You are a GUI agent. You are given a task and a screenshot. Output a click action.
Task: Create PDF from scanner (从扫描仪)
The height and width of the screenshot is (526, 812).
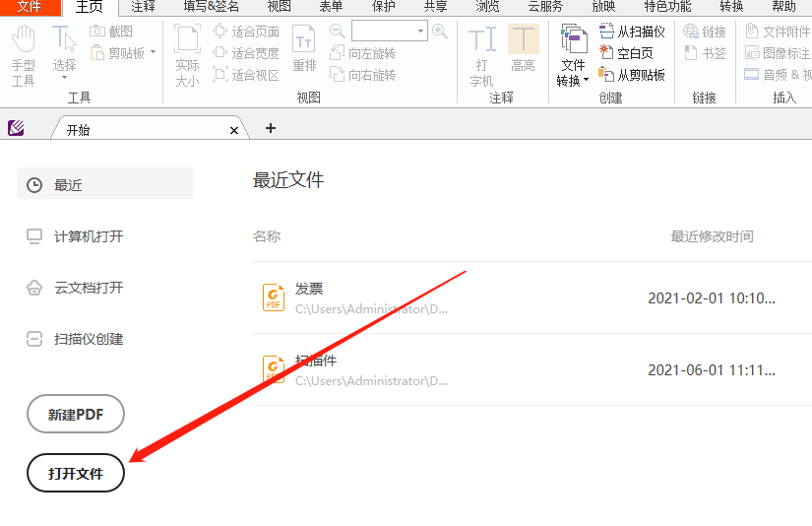[x=632, y=32]
